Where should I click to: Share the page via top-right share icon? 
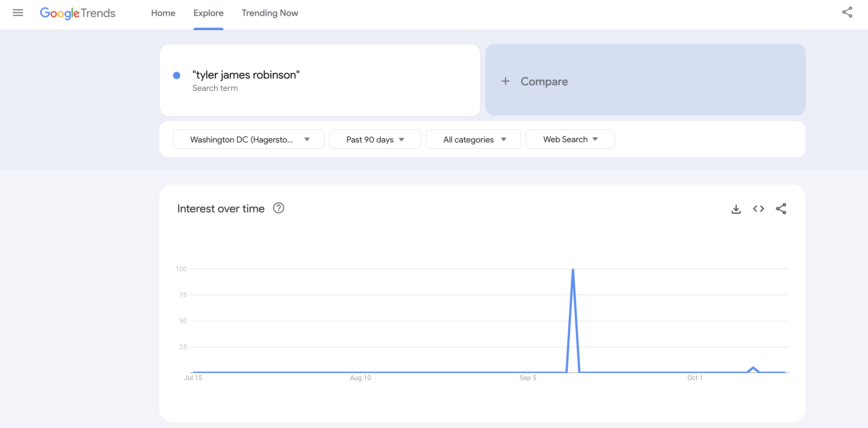click(x=847, y=12)
